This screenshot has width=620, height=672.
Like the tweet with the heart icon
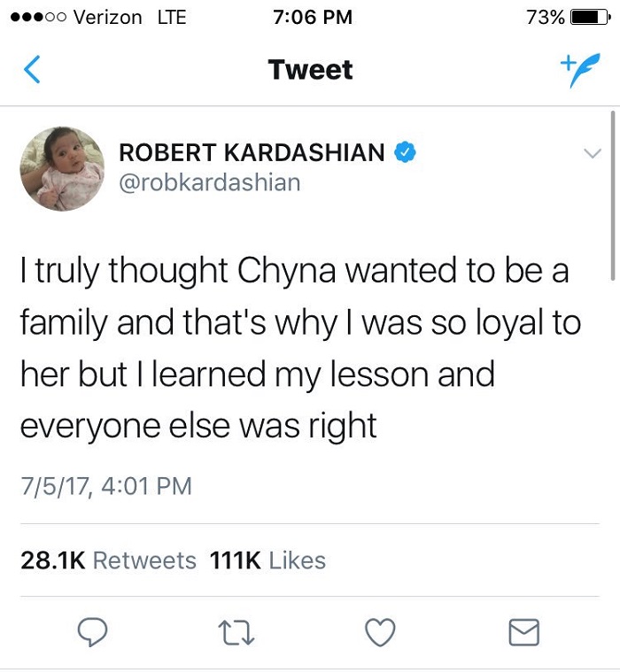380,631
